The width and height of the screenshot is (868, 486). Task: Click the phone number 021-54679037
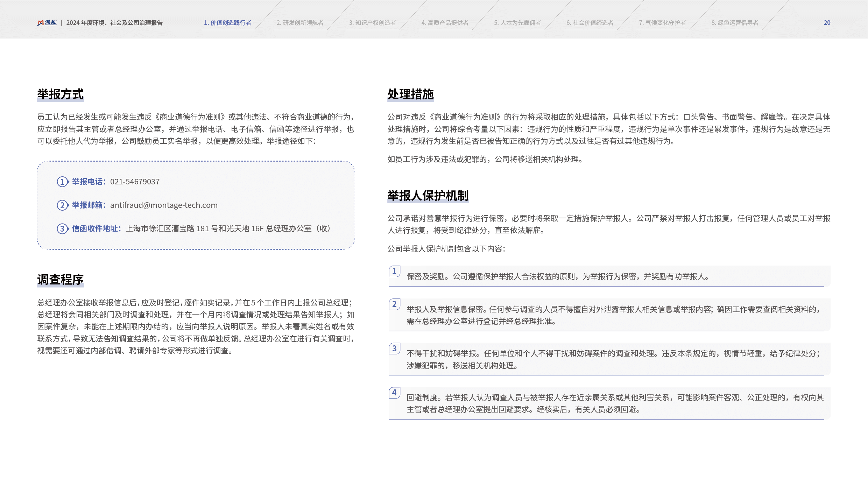pos(135,182)
